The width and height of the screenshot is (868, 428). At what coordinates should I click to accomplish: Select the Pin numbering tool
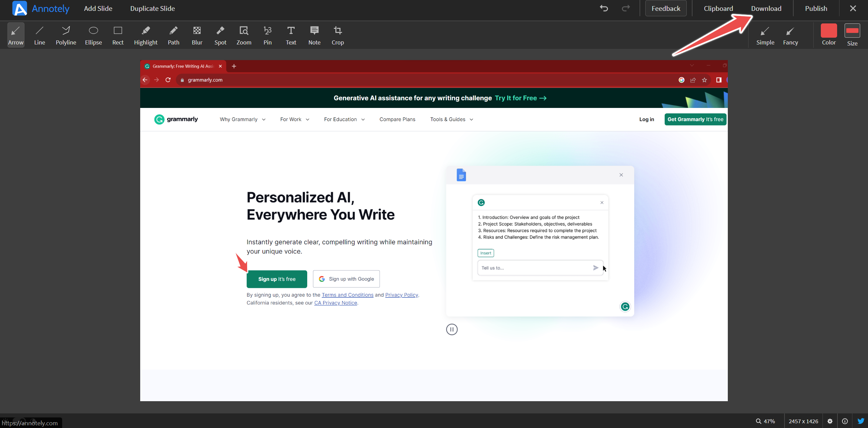267,35
